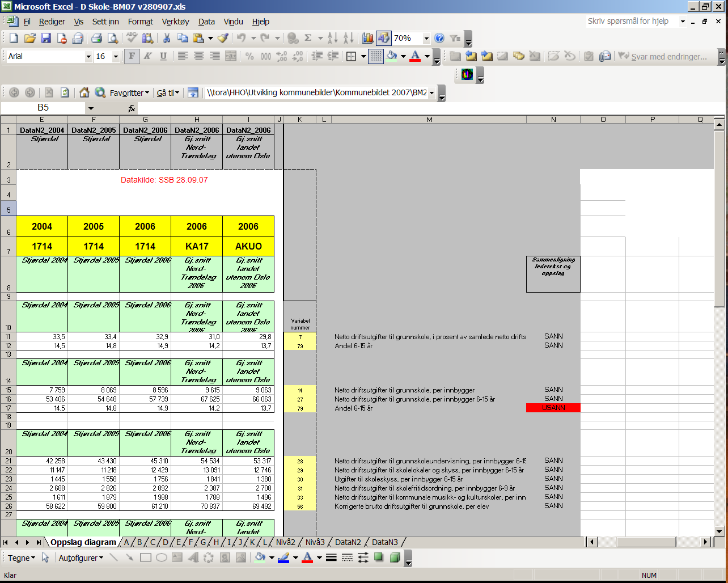Activate the Format Painter brush

click(x=223, y=39)
